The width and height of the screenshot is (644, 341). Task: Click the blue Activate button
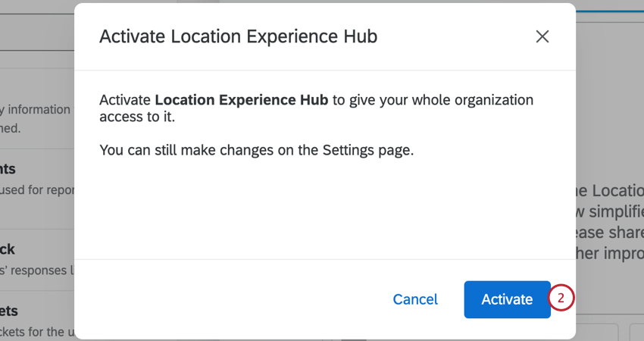(507, 299)
